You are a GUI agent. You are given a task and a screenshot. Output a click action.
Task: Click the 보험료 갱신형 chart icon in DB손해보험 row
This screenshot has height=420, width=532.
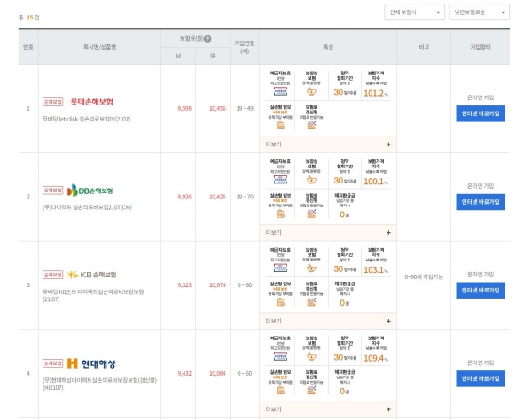click(x=311, y=214)
